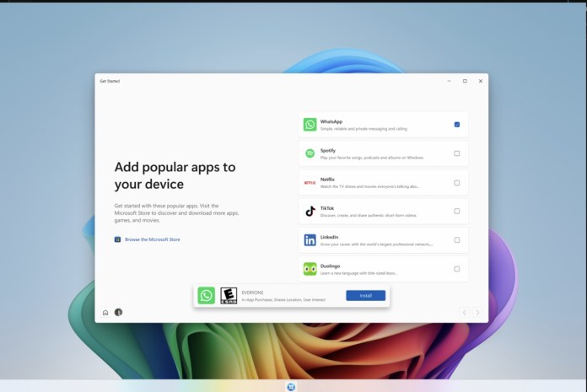This screenshot has height=392, width=587.
Task: Click the Duolingo owl icon
Action: (310, 269)
